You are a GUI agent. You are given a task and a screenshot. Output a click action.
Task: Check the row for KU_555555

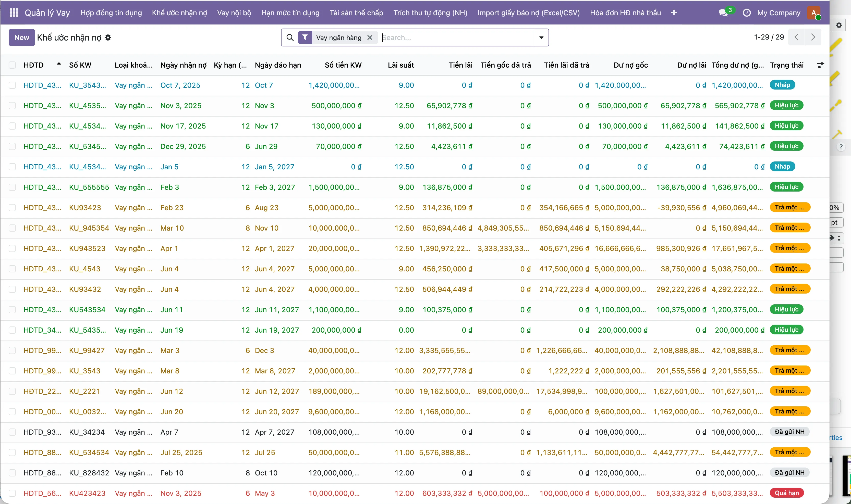pos(12,187)
